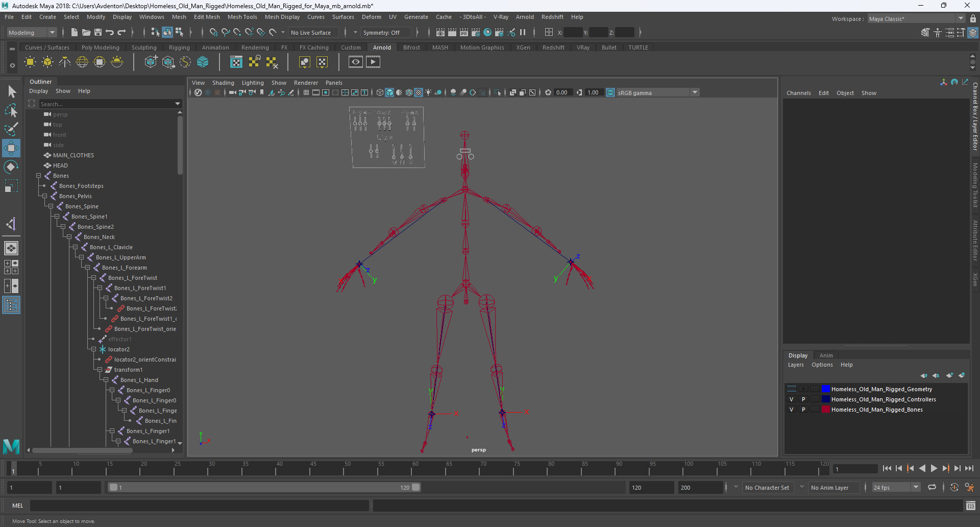Open the Script Editor icon
Viewport: 980px width, 527px height.
pos(971,506)
